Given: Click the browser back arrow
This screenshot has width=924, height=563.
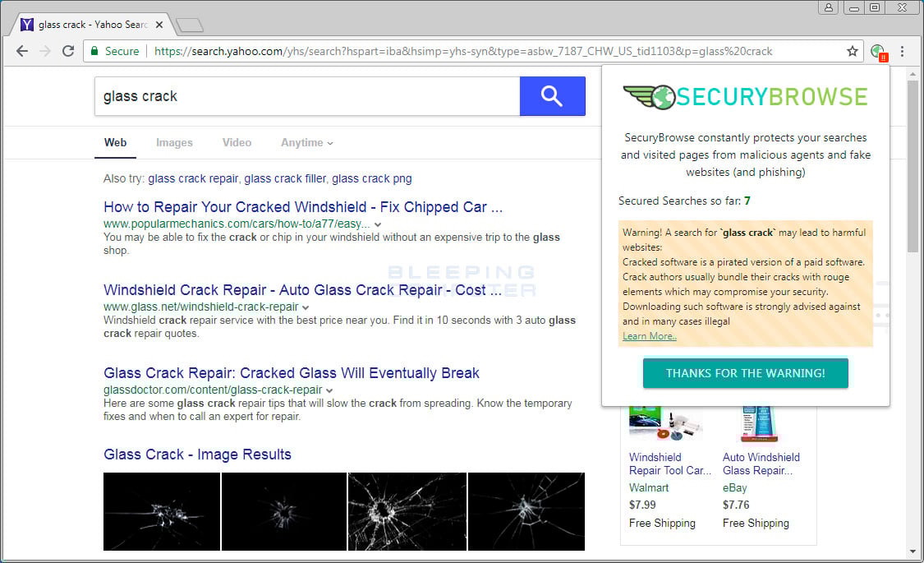Looking at the screenshot, I should click(x=22, y=51).
